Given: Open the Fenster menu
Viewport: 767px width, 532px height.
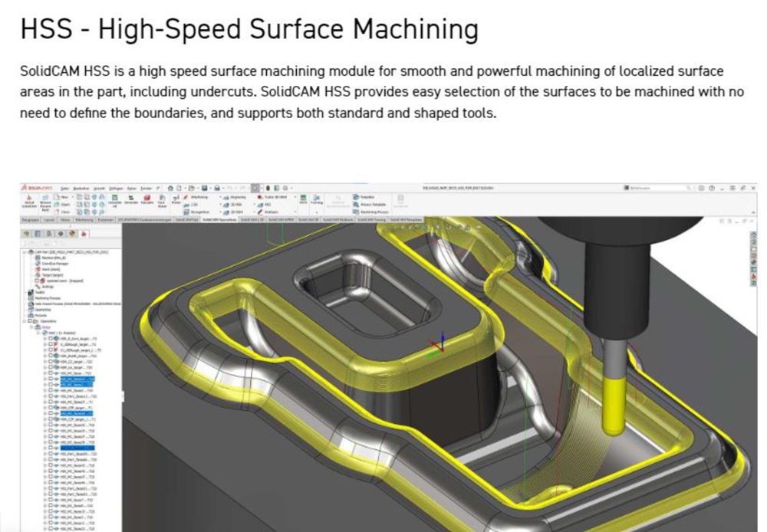Looking at the screenshot, I should click(146, 189).
